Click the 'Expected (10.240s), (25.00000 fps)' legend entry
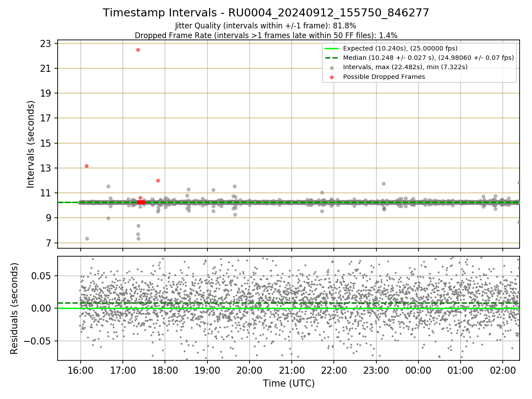This screenshot has width=532, height=399. coord(400,48)
